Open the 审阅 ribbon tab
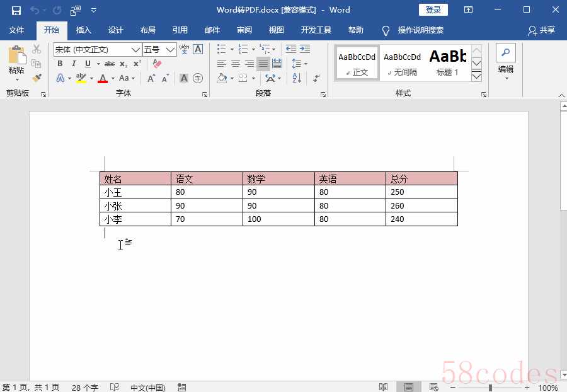This screenshot has width=567, height=392. point(244,30)
